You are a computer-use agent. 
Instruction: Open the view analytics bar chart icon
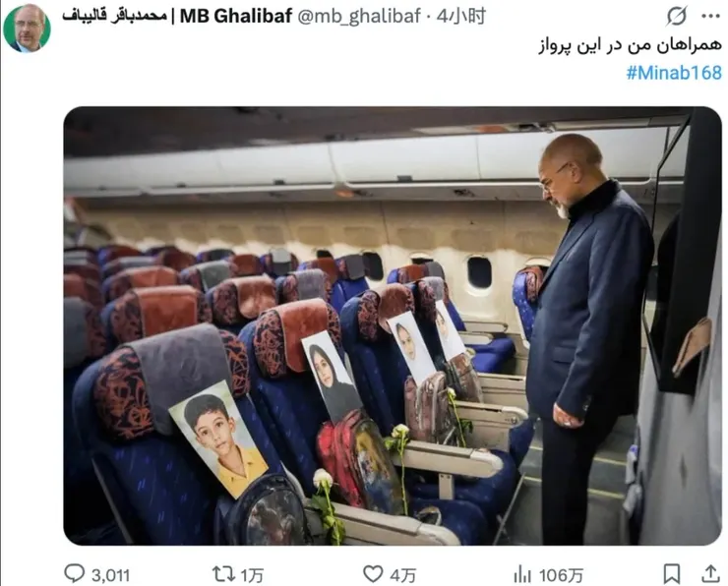(x=522, y=574)
